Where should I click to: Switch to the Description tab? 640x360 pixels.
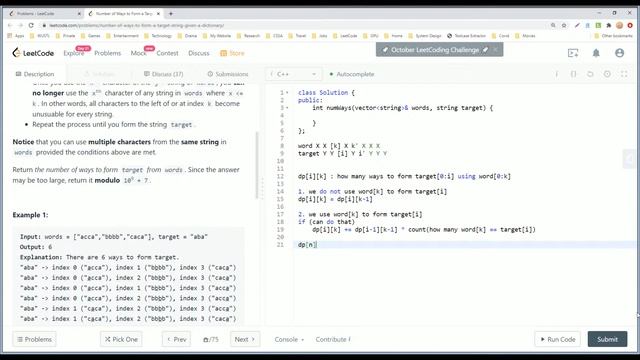pyautogui.click(x=35, y=74)
